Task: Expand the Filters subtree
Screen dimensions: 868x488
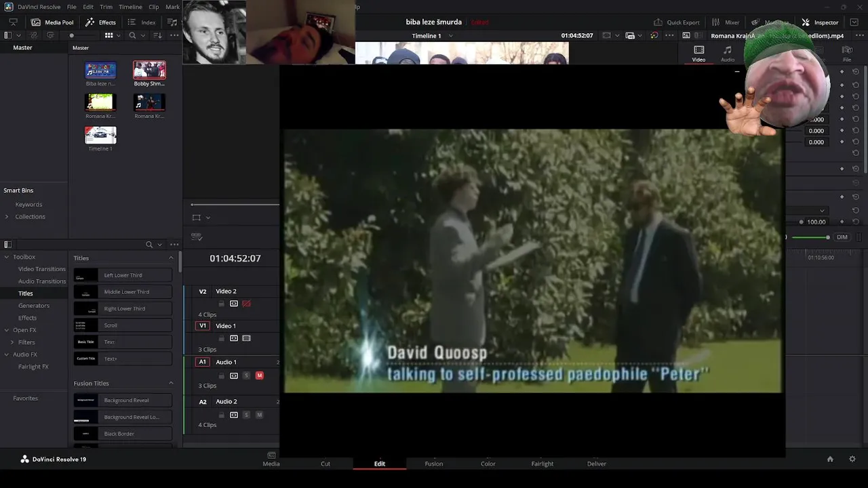Action: (12, 342)
